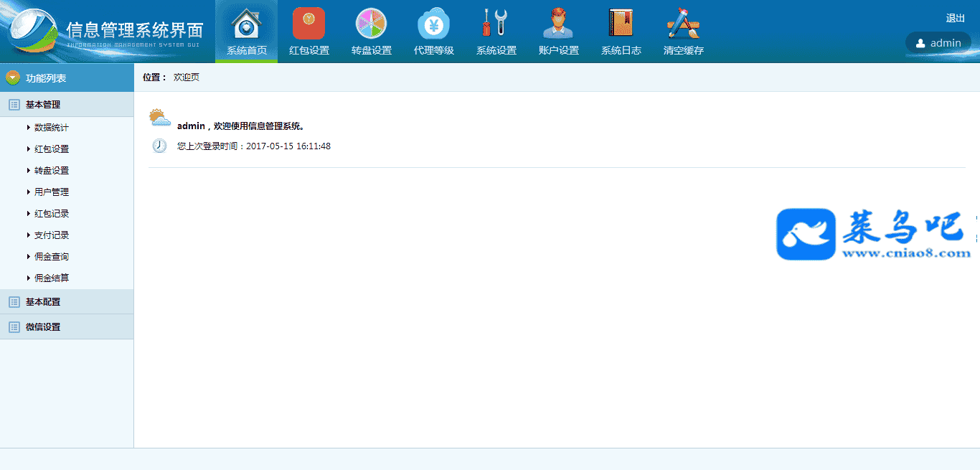This screenshot has width=980, height=470.
Task: Click the 清空缓存 pencil and brush icon
Action: [x=683, y=24]
